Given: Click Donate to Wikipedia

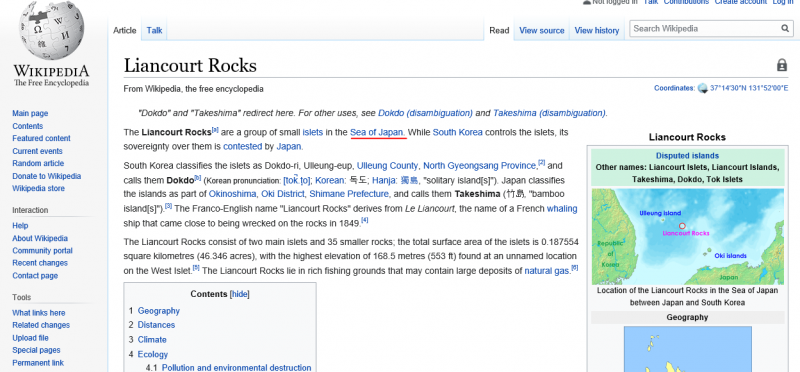Looking at the screenshot, I should point(46,176).
